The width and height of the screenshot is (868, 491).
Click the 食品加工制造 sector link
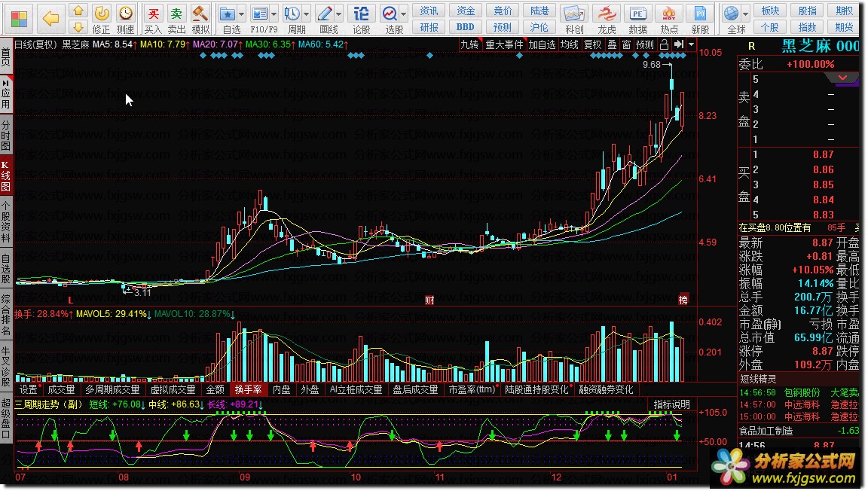pyautogui.click(x=766, y=431)
